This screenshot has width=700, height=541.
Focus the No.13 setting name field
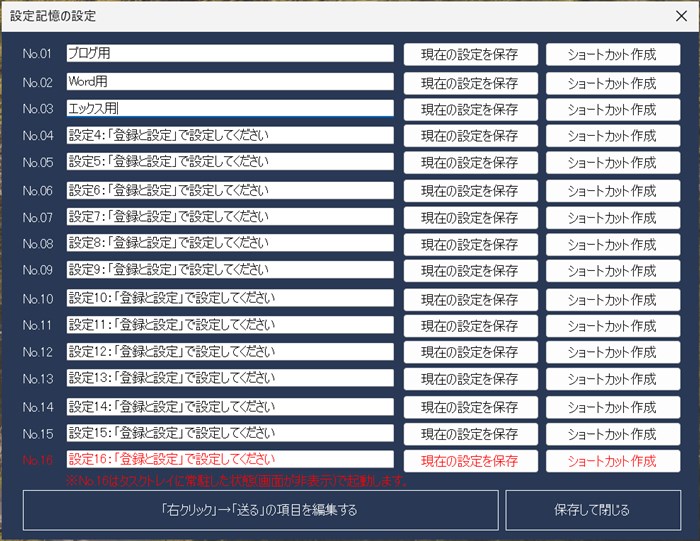click(230, 378)
